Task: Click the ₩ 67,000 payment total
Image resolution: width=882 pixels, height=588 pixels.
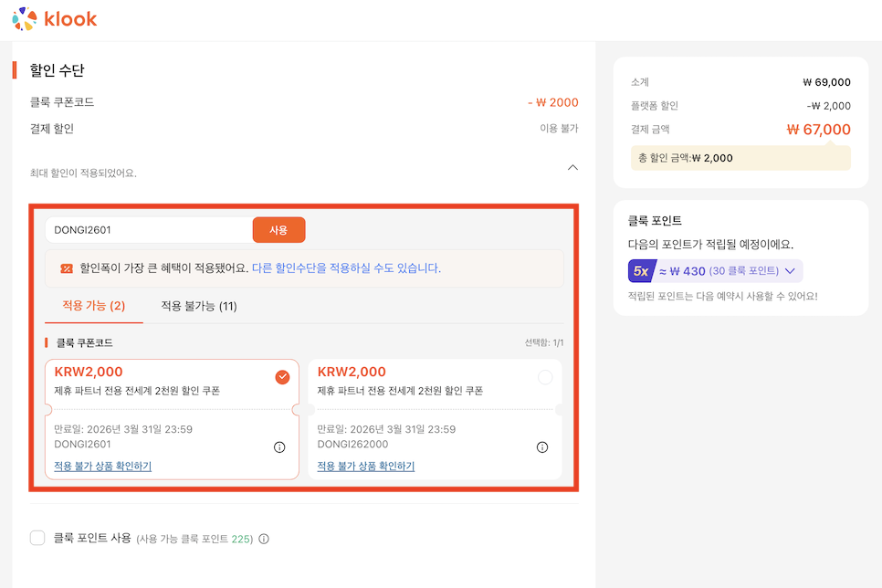Action: tap(818, 130)
